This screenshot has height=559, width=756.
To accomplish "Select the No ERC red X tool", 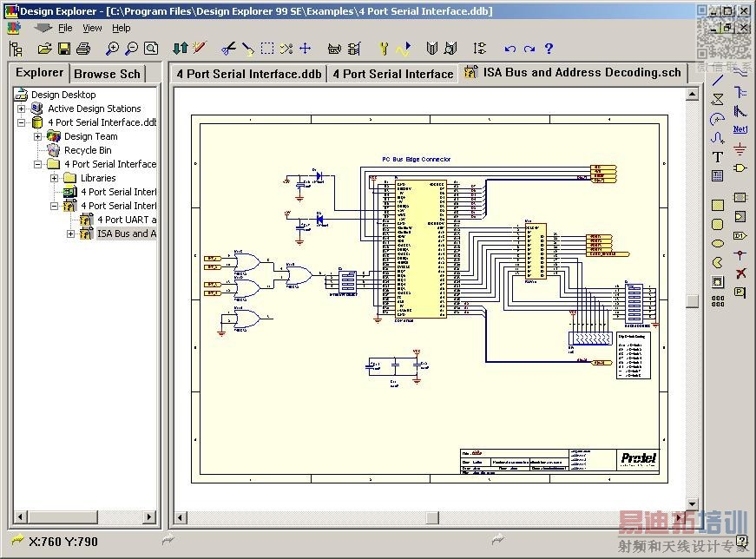I will coord(741,273).
